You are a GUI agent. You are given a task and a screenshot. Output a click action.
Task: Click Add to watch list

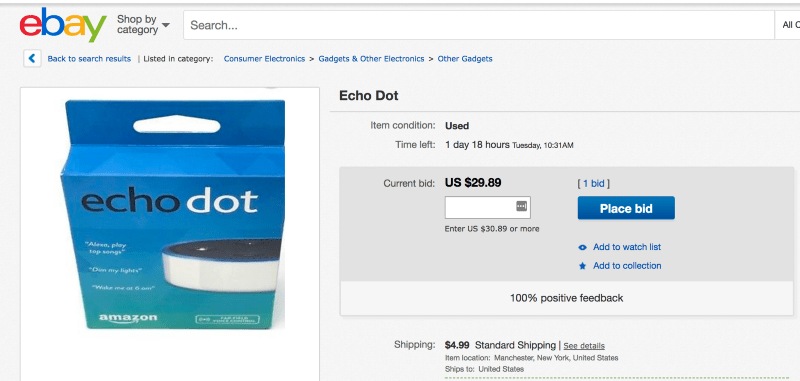pos(627,247)
